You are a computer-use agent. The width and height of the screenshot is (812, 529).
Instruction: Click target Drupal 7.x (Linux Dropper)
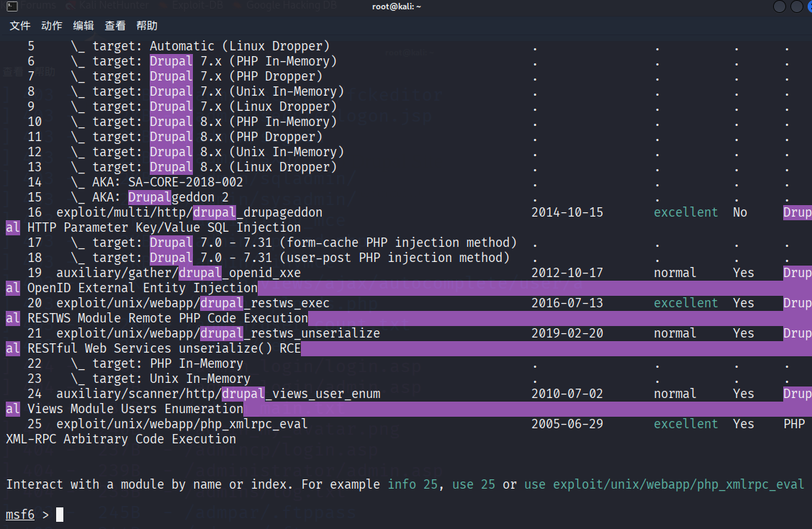[x=204, y=107]
